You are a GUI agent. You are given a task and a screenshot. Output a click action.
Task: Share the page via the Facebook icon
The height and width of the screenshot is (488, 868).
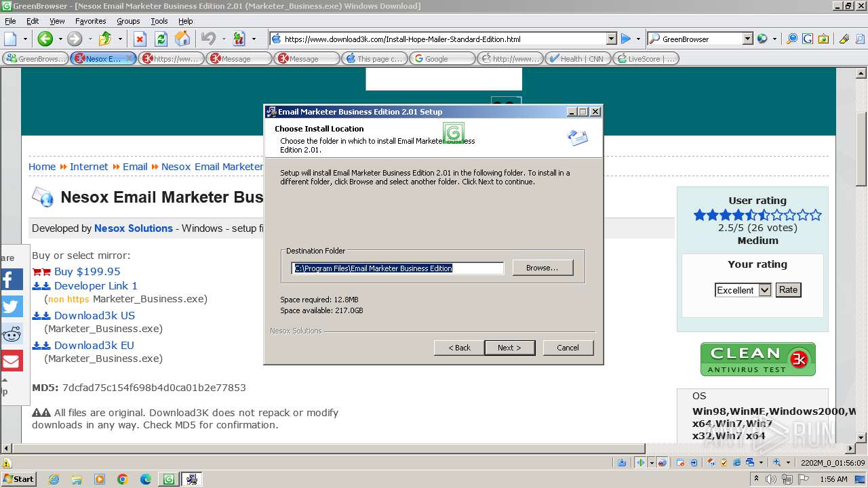12,279
